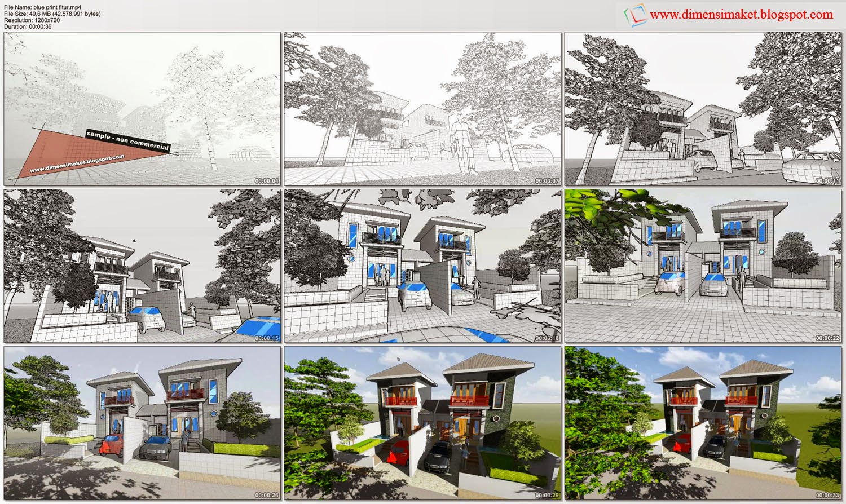Select the wireframe sketch thumbnail at 00:00:04
Screen dimensions: 846x504
coord(141,107)
